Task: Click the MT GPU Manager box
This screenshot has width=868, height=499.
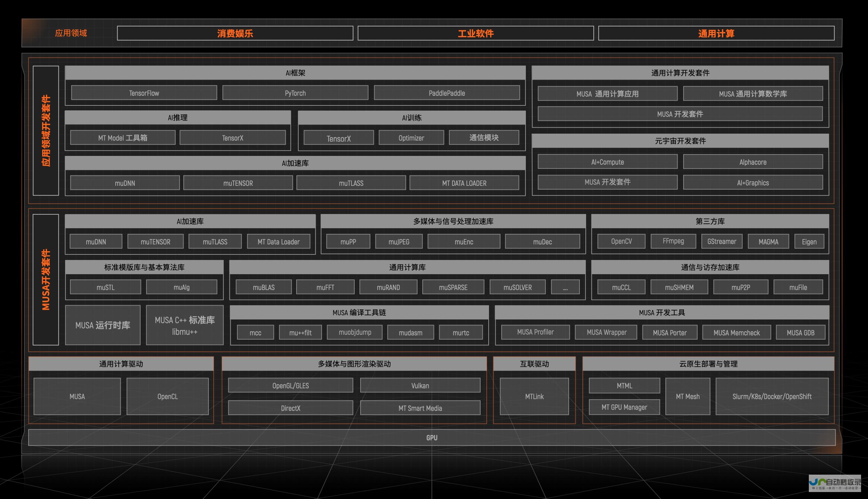Action: [624, 407]
